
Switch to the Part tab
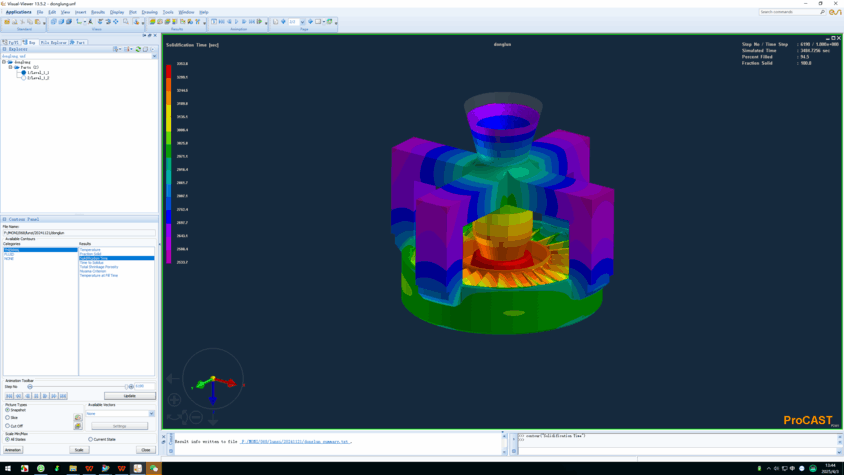[78, 43]
